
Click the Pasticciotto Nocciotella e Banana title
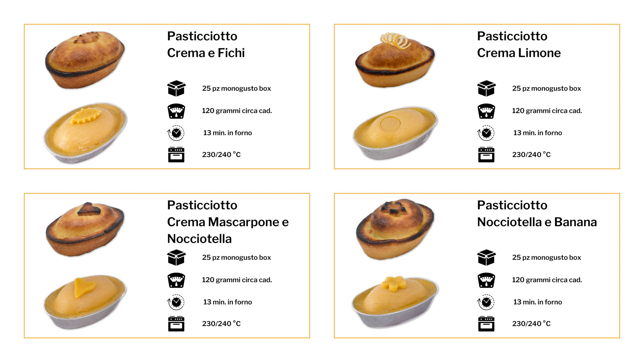537,214
